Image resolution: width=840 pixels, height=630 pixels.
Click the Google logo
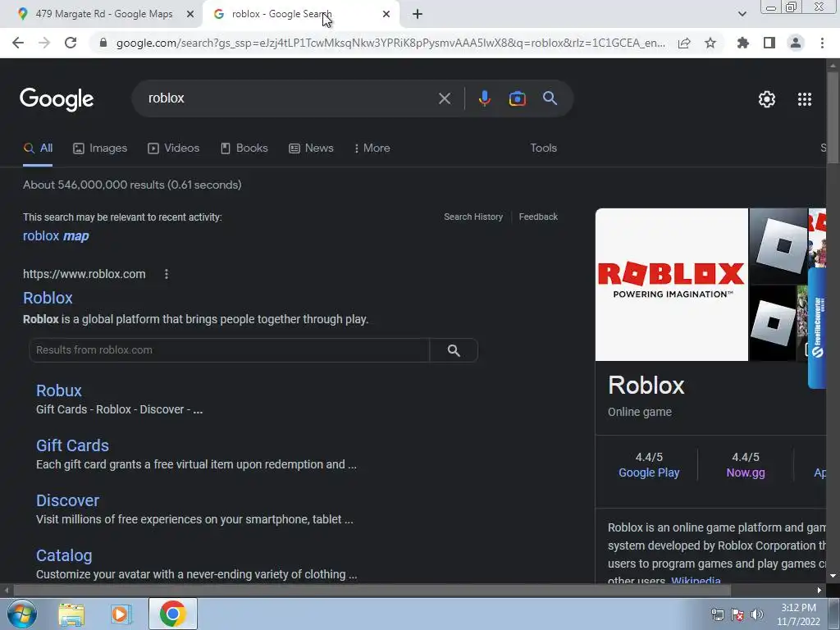pos(57,99)
